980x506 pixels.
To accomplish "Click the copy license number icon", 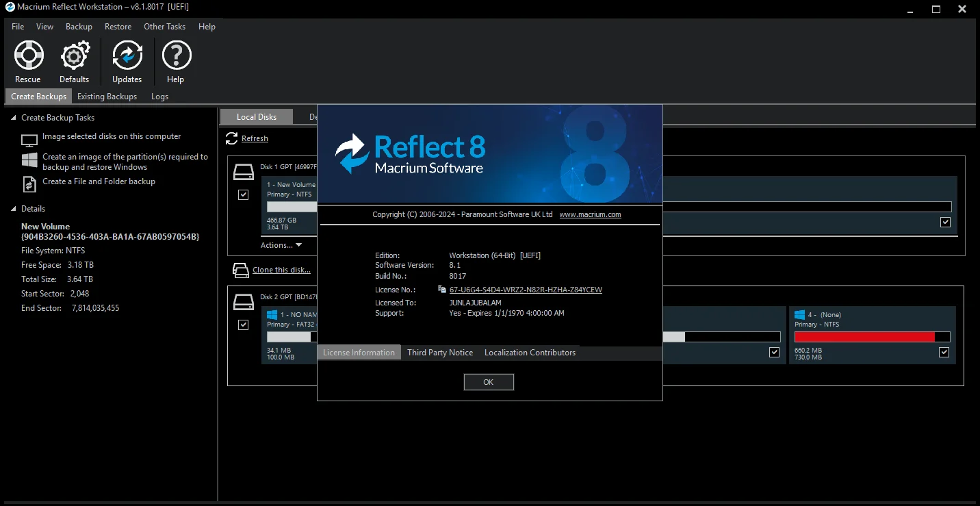I will [x=442, y=290].
